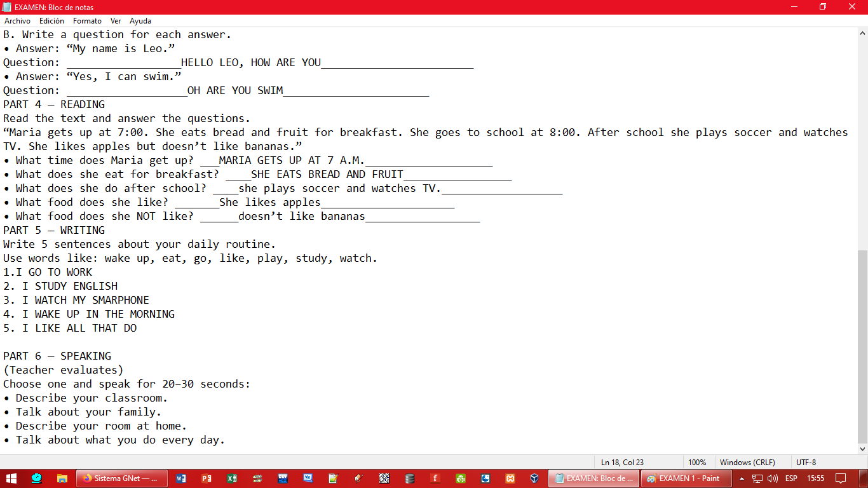
Task: Click the vertical scrollbar down arrow
Action: (x=862, y=449)
